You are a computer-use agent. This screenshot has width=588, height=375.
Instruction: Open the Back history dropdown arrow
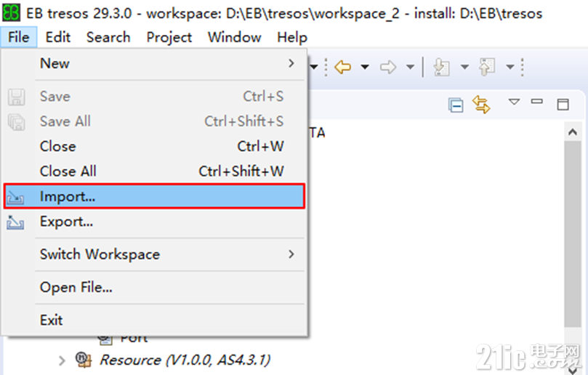click(364, 68)
